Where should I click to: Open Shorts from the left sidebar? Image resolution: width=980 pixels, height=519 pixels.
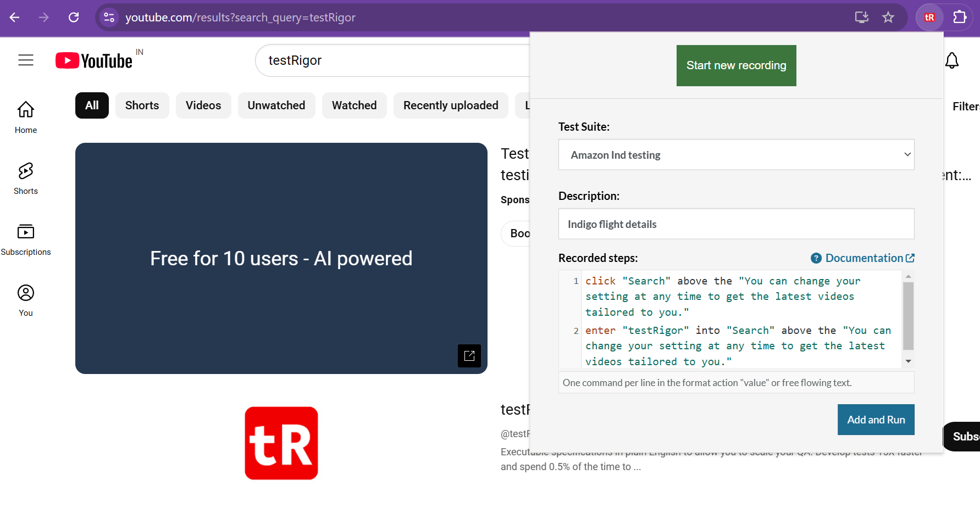click(x=26, y=178)
